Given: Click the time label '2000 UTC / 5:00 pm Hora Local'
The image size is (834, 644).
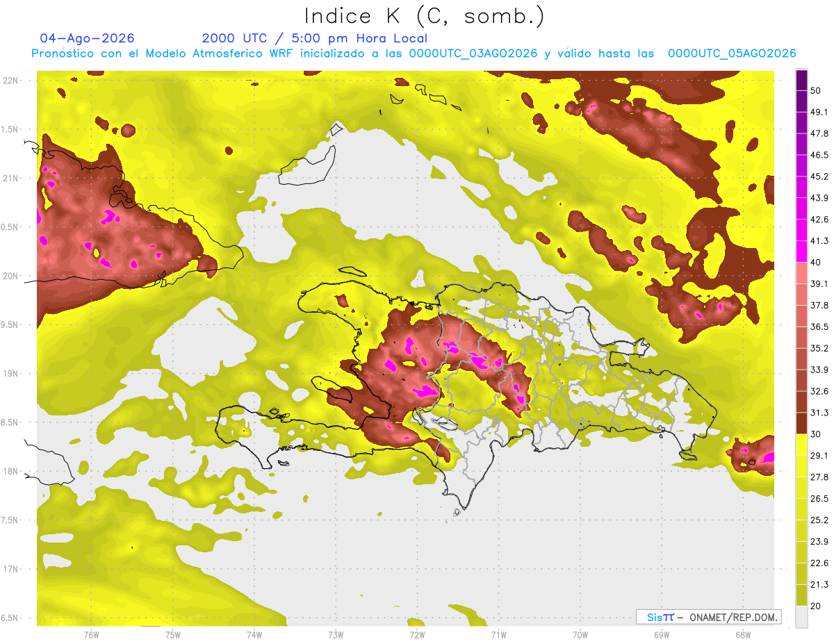Looking at the screenshot, I should tap(315, 38).
